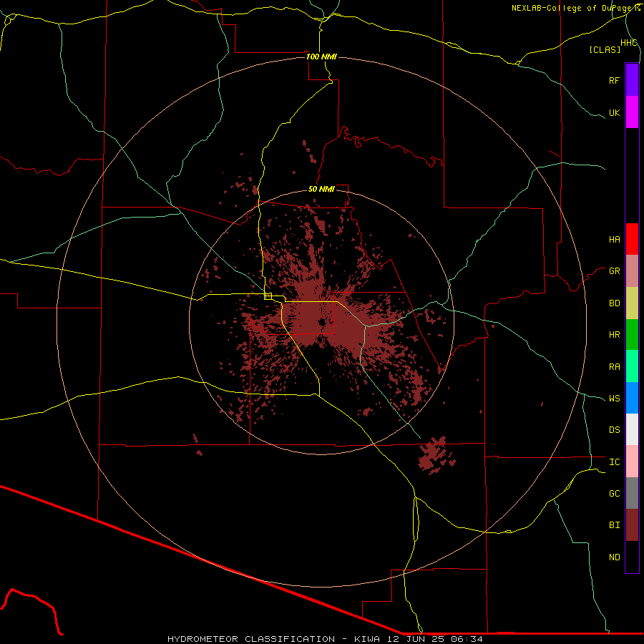The width and height of the screenshot is (644, 644).
Task: Click the UK magenta legend swatch
Action: [632, 112]
